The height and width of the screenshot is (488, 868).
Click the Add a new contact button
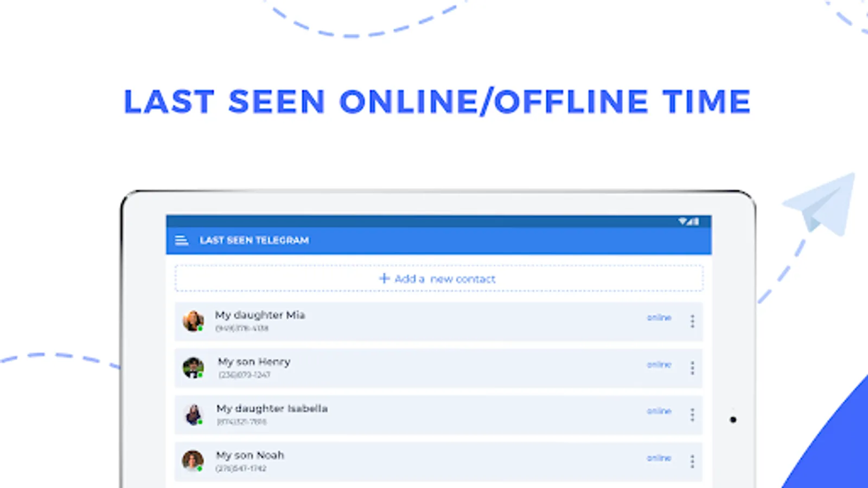tap(439, 279)
